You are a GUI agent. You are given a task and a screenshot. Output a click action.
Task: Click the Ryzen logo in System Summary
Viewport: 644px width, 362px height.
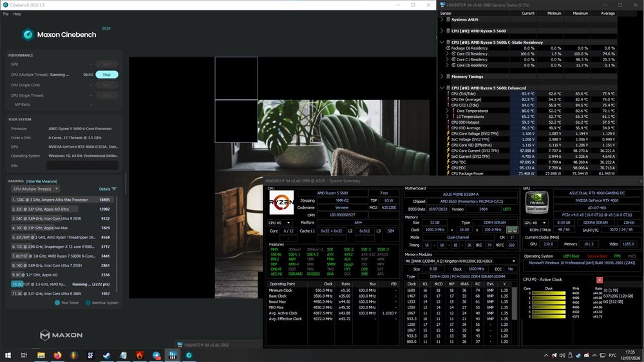point(281,202)
